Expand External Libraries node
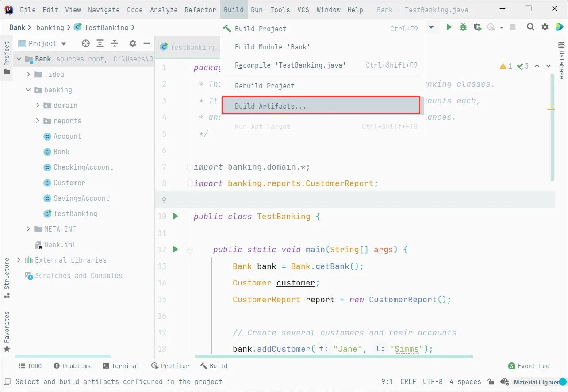The image size is (568, 392). point(19,260)
